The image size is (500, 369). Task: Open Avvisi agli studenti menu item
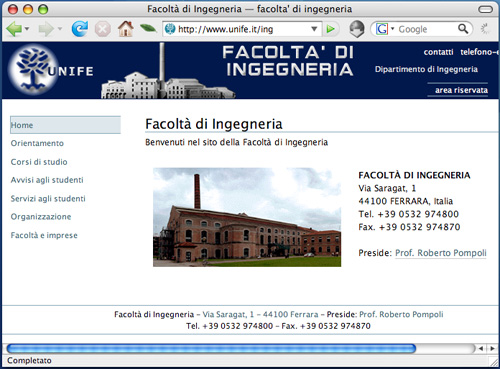pos(47,180)
